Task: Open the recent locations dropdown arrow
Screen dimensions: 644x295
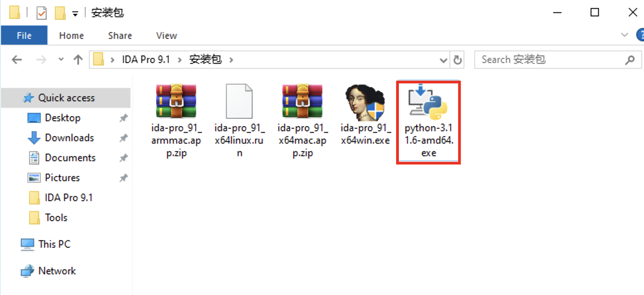Action: 61,60
